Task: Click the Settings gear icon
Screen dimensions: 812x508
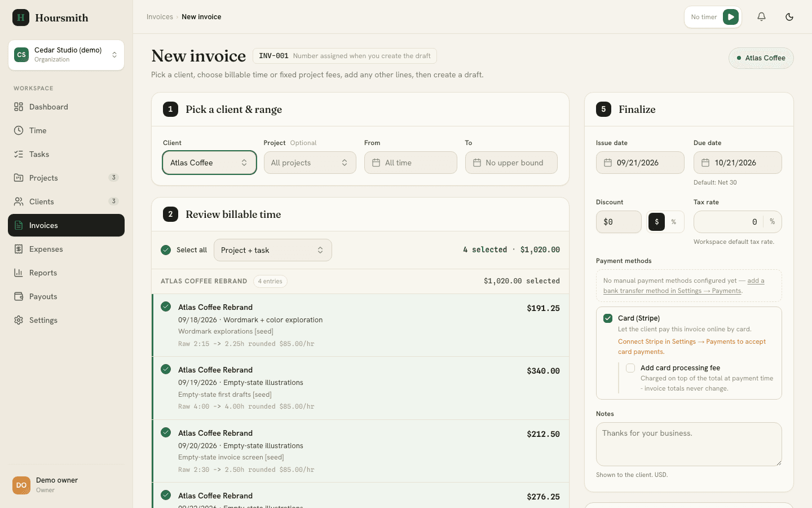Action: point(19,320)
